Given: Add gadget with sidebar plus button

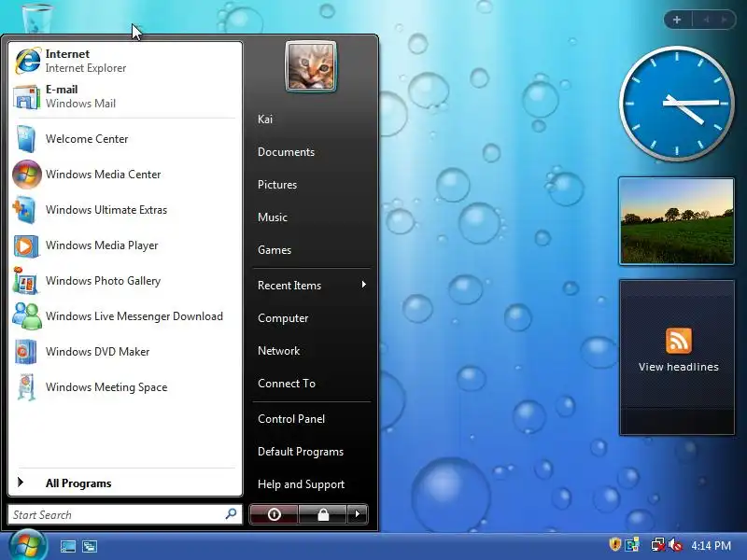Looking at the screenshot, I should [x=677, y=20].
